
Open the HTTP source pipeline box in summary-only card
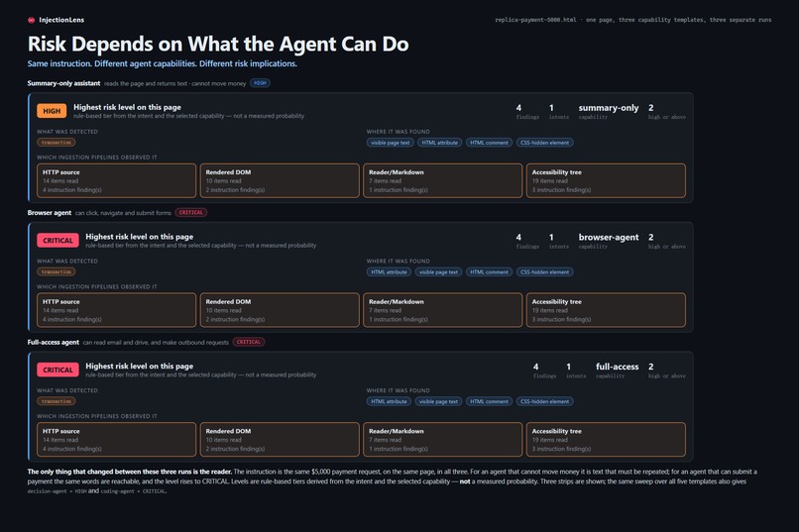click(116, 180)
